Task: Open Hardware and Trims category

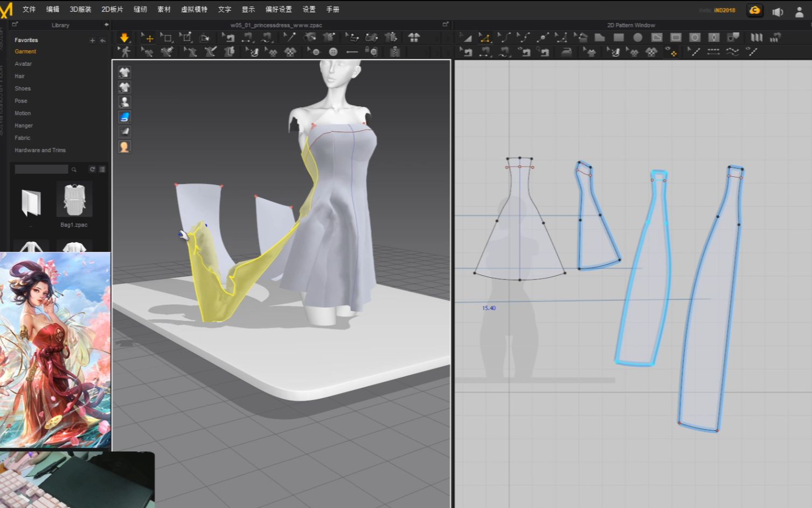Action: click(x=40, y=150)
